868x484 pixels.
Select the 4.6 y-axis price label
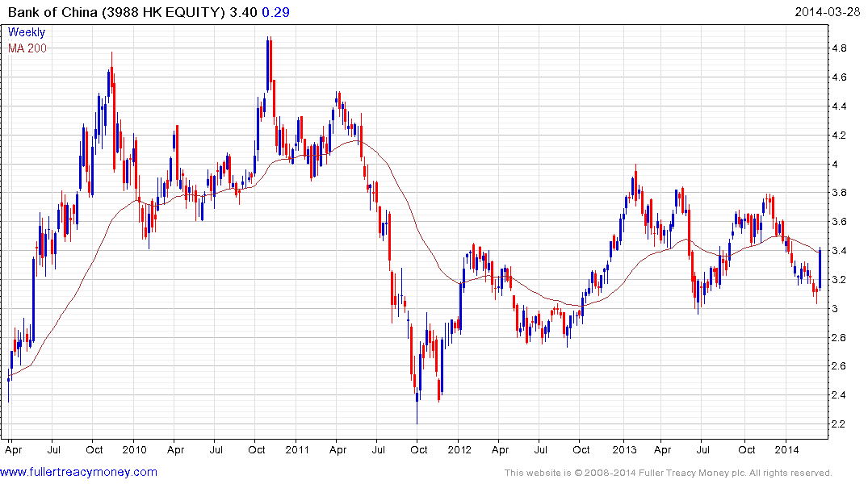839,77
